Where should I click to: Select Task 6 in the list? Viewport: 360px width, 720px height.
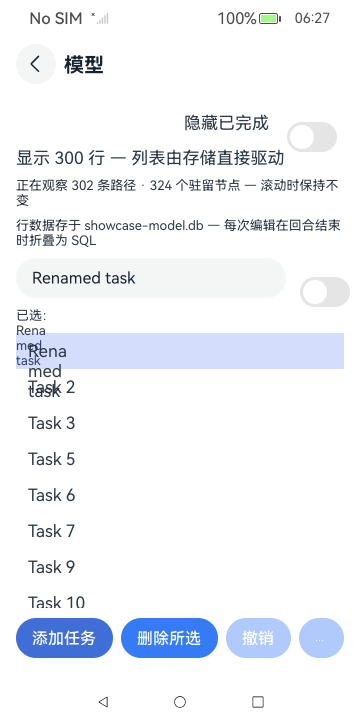click(180, 495)
